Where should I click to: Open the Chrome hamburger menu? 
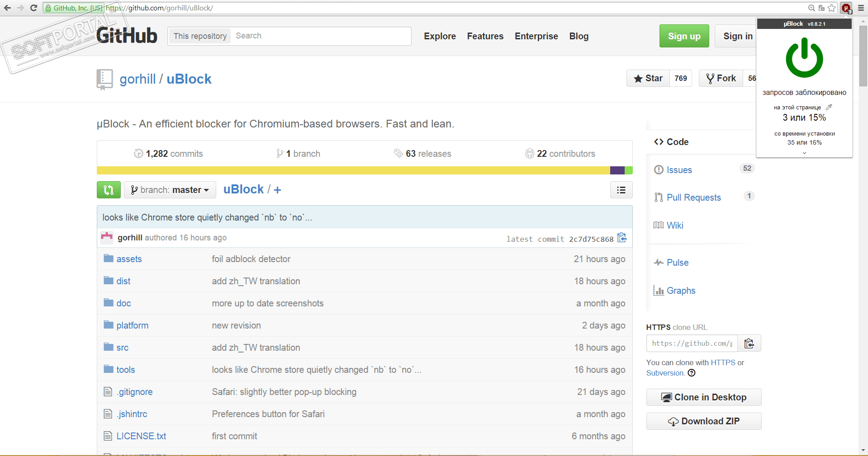click(x=861, y=8)
